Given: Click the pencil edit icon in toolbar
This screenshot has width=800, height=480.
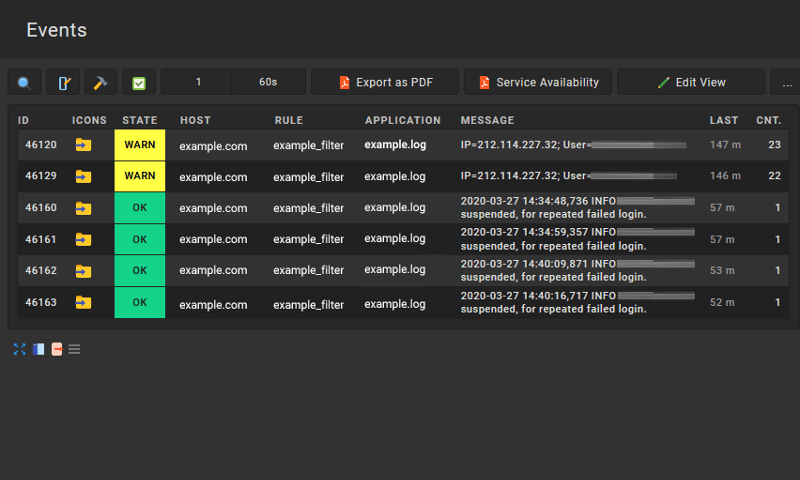Looking at the screenshot, I should coord(63,82).
